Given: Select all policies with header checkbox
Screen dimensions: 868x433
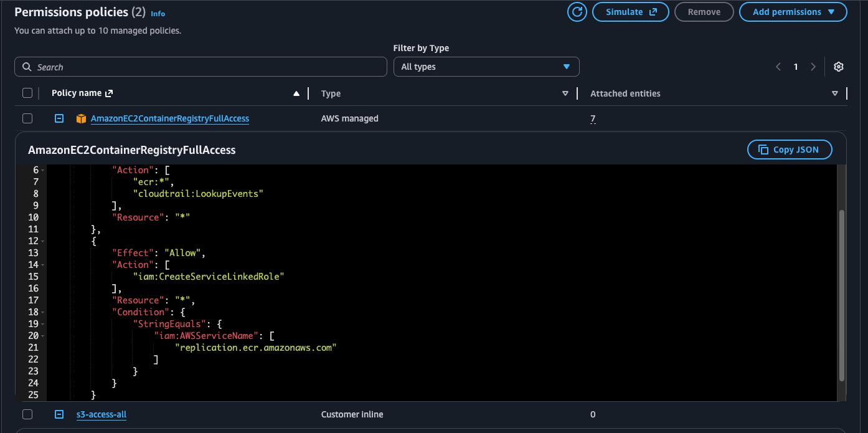Looking at the screenshot, I should (27, 93).
